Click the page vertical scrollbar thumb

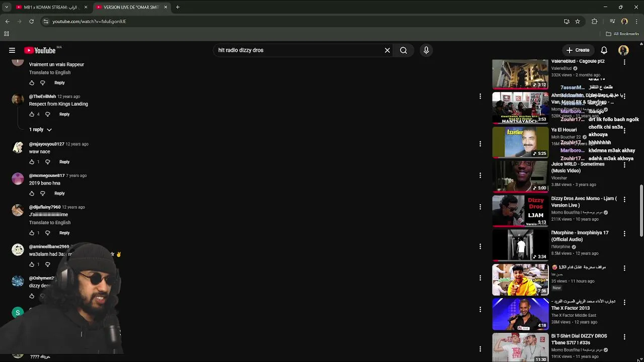click(641, 210)
